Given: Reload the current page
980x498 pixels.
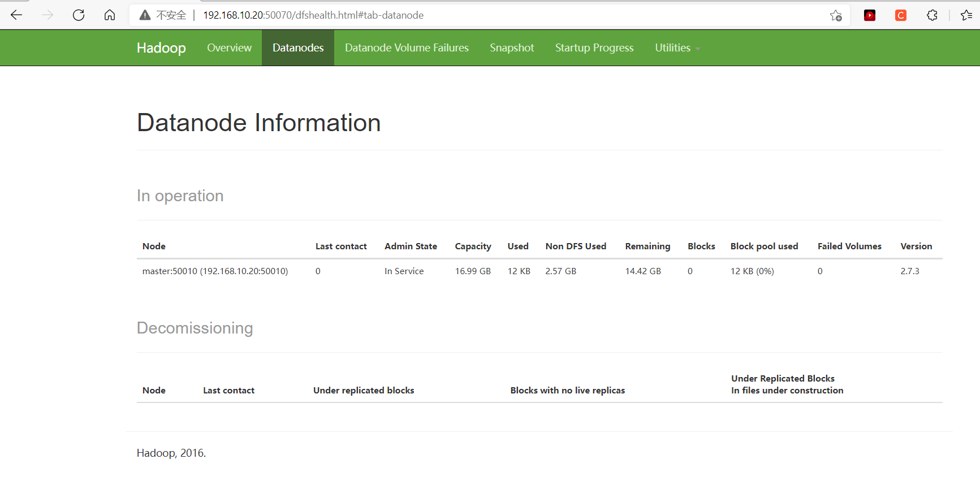Looking at the screenshot, I should tap(79, 15).
